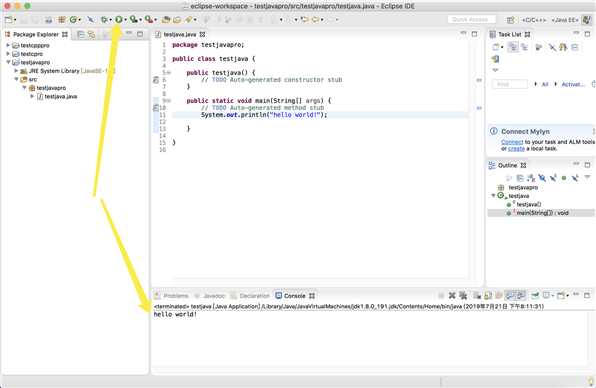
Task: Toggle Link with Editor in Package Explorer
Action: 92,35
